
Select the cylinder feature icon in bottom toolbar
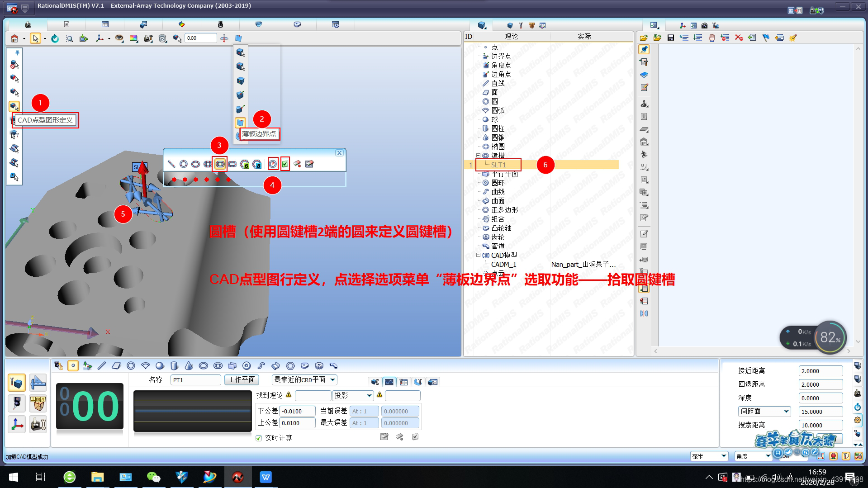pyautogui.click(x=174, y=365)
